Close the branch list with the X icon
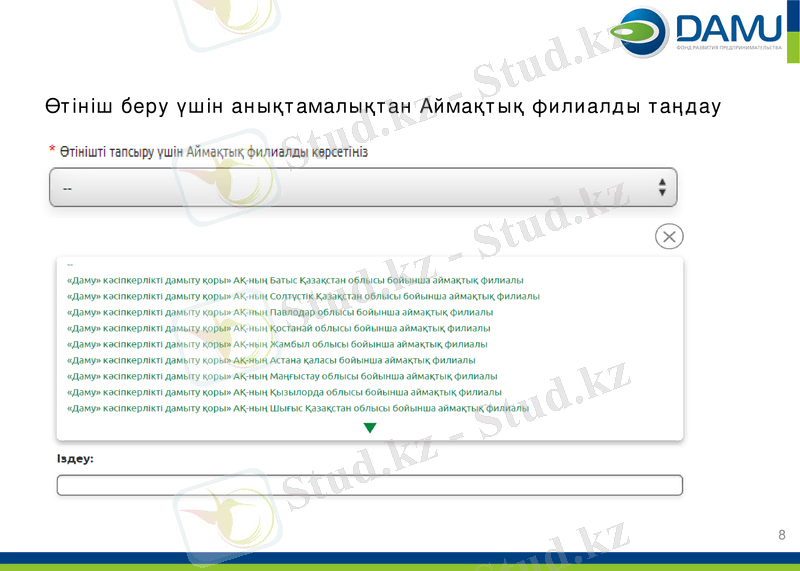The height and width of the screenshot is (571, 800). point(669,236)
